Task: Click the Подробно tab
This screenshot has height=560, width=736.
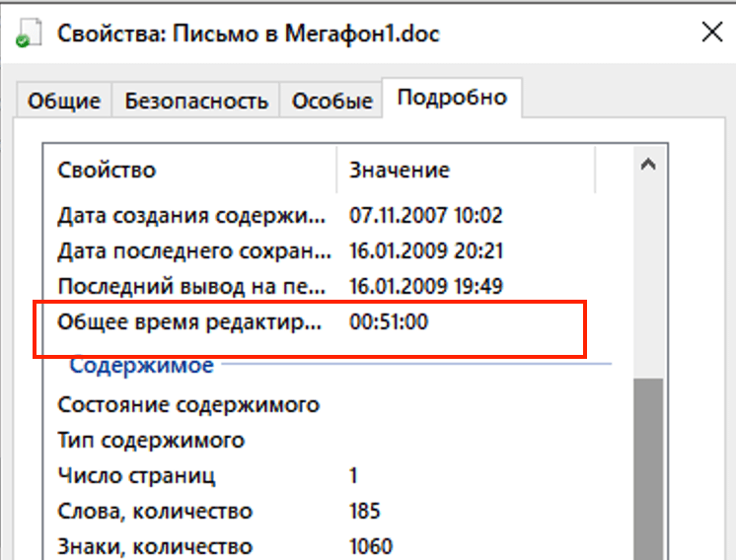Action: click(452, 98)
